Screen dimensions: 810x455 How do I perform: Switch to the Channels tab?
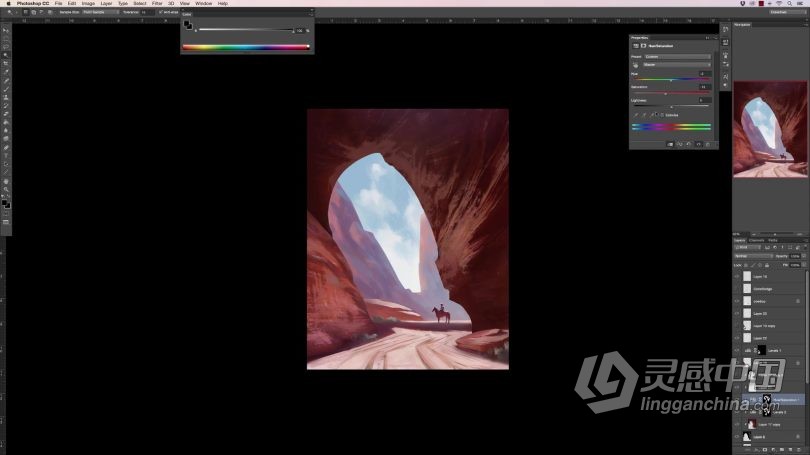(756, 240)
